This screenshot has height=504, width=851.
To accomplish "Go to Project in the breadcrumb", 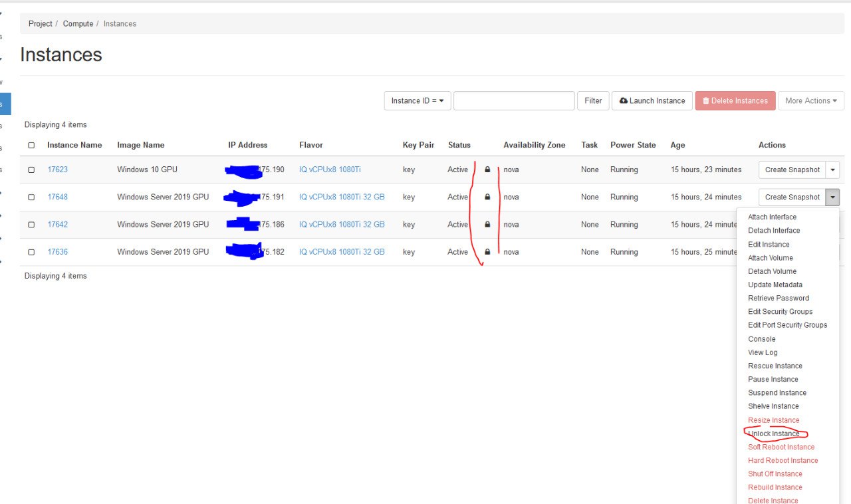I will pos(40,24).
